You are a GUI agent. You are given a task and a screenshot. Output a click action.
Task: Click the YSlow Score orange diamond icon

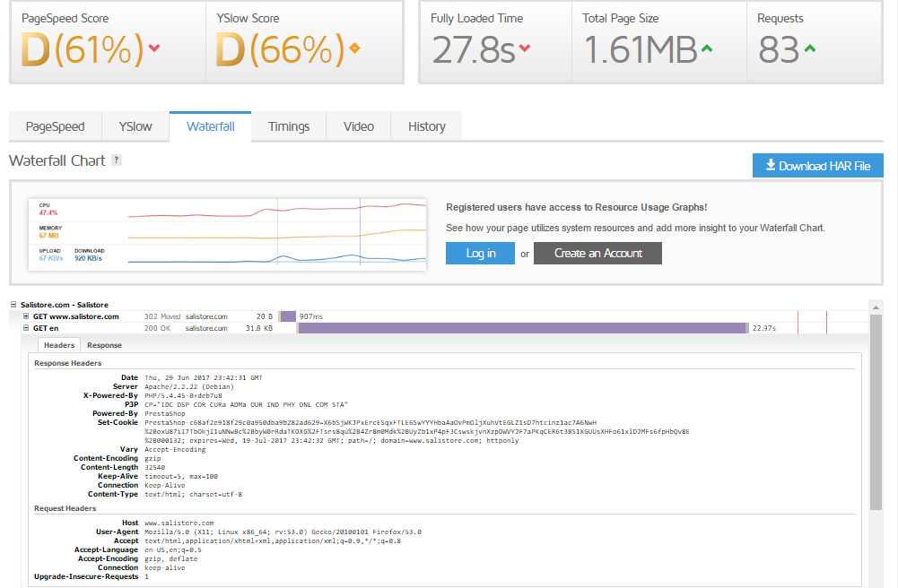click(x=354, y=48)
